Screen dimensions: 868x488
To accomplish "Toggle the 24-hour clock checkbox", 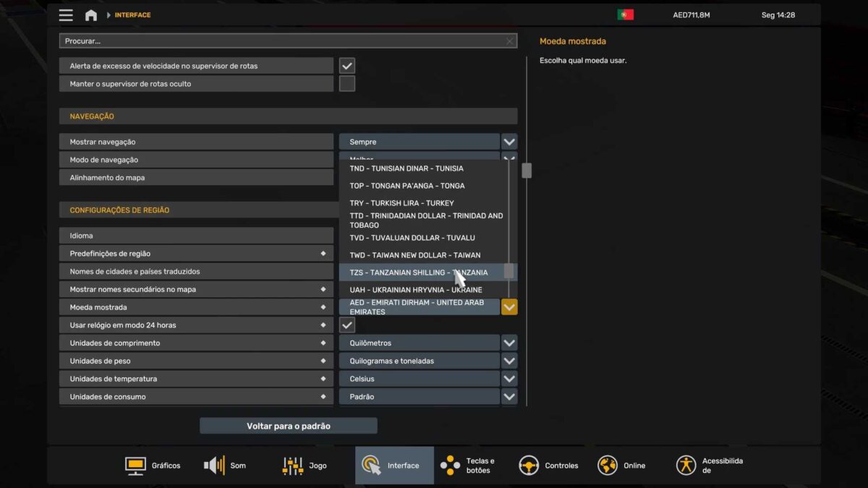I will [x=347, y=325].
